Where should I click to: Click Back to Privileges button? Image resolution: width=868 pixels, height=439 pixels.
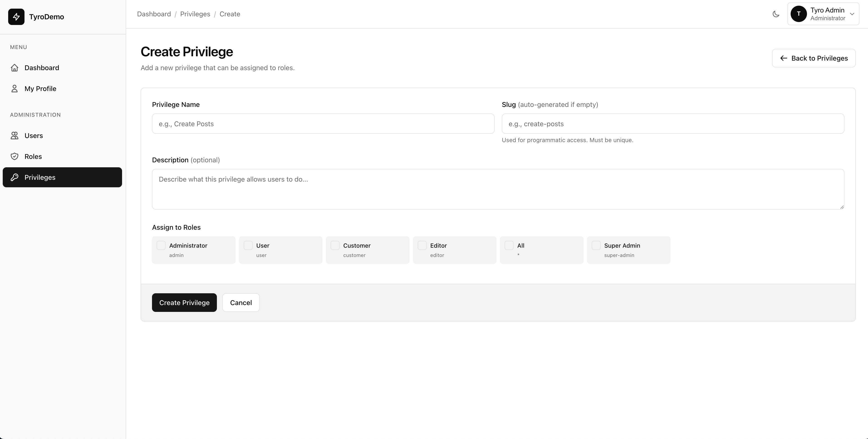(813, 58)
